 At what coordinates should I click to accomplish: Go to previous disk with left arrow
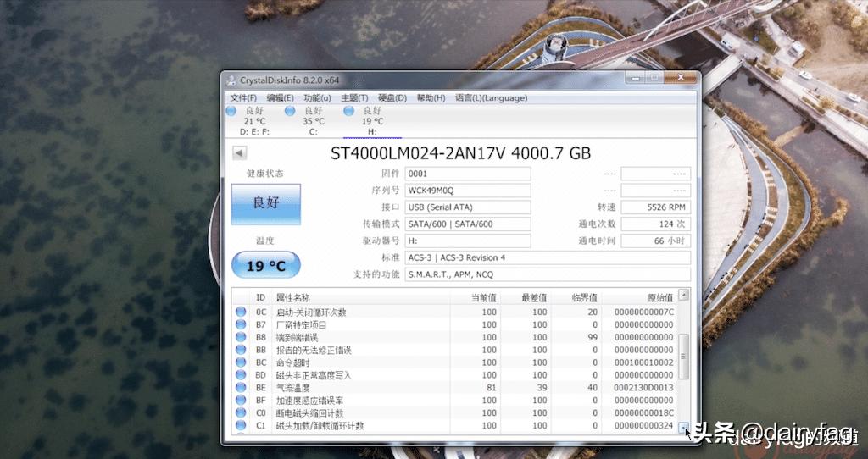point(240,152)
